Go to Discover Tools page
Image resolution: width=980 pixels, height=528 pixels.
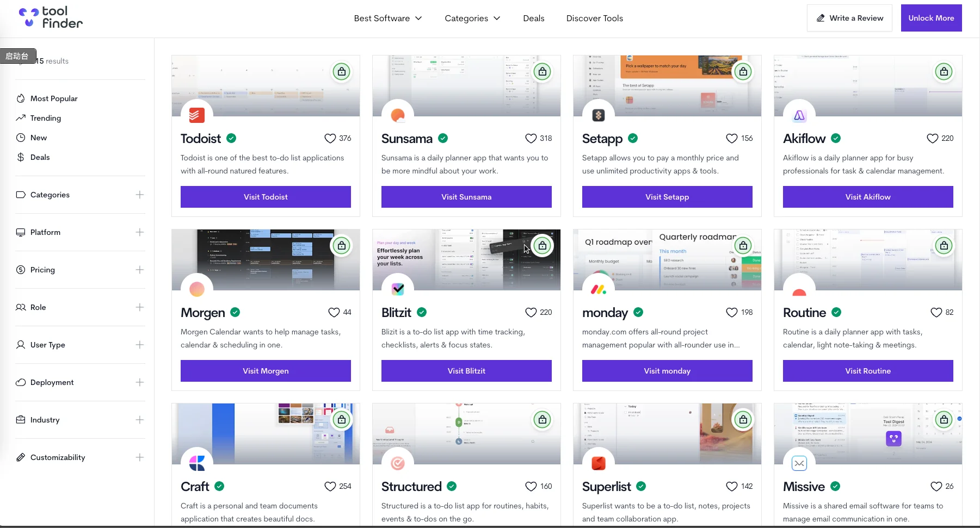(595, 18)
